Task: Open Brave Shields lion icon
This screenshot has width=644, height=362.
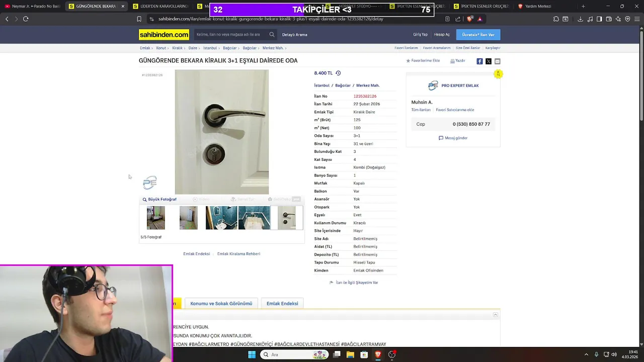Action: (x=470, y=19)
